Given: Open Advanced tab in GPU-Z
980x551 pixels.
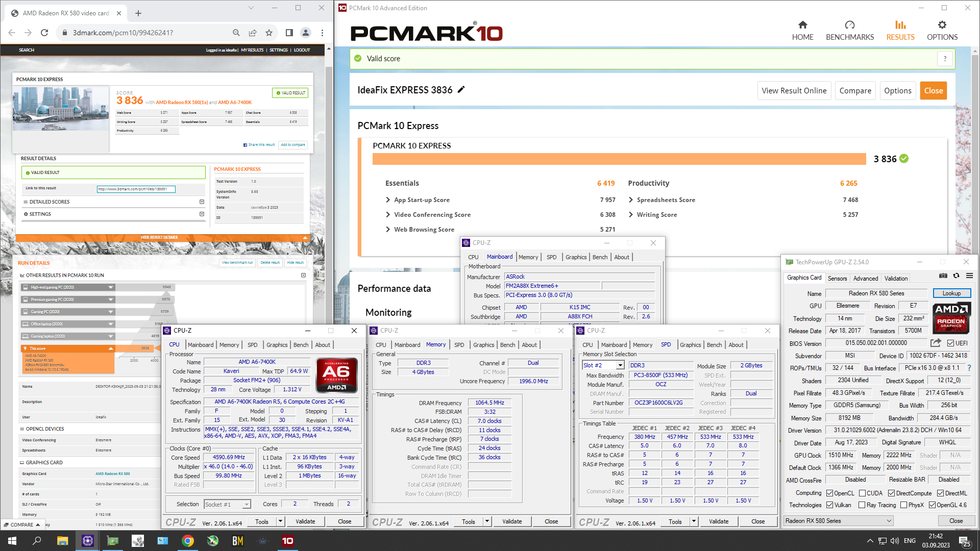Looking at the screenshot, I should 866,279.
